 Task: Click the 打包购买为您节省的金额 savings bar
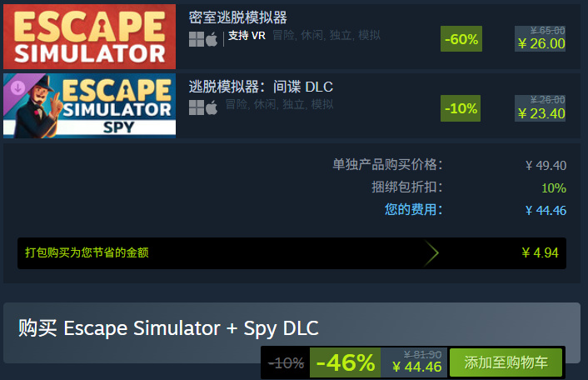(292, 253)
